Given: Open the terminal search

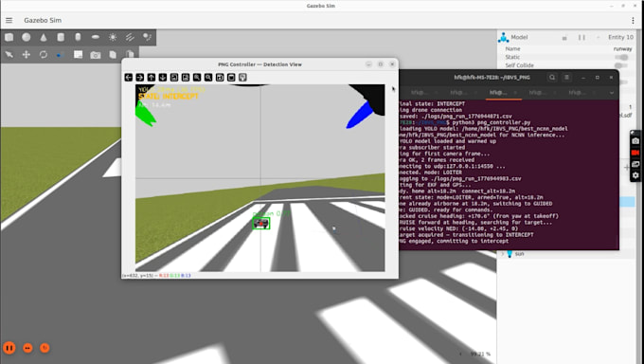Looking at the screenshot, I should click(x=552, y=78).
